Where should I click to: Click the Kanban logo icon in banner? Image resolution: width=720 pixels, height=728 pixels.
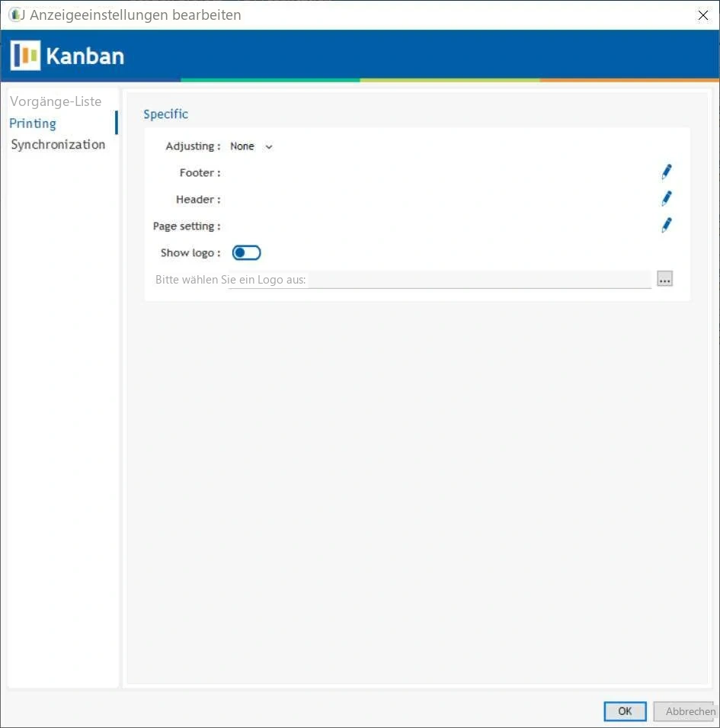click(25, 56)
